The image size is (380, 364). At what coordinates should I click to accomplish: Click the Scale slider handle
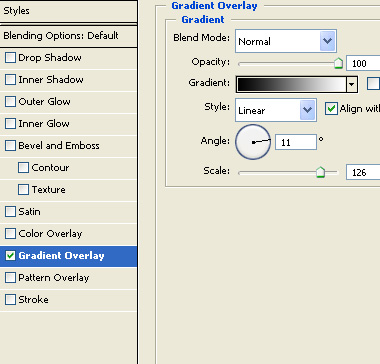coord(320,172)
